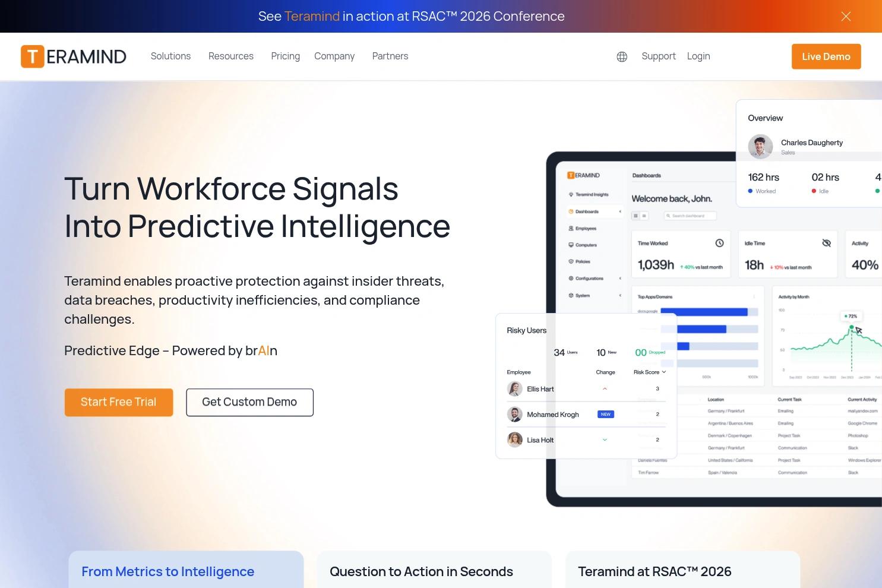Screen dimensions: 882x588
Task: Click the "Denmark / Copenhagen" location cell
Action: [730, 435]
